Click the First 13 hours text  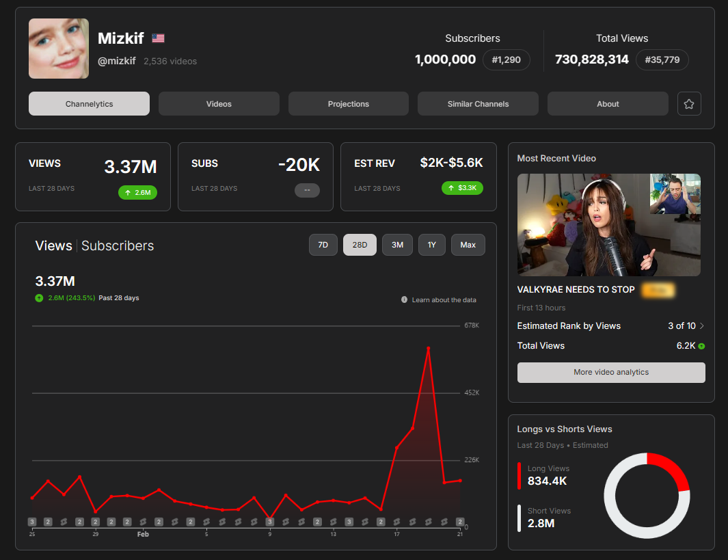point(541,308)
